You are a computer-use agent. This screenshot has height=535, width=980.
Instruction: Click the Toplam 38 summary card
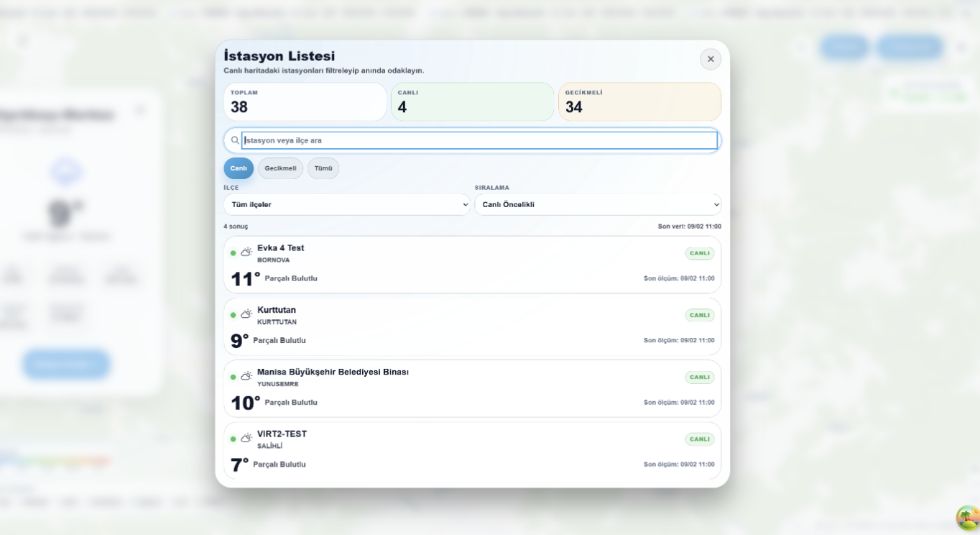[305, 102]
